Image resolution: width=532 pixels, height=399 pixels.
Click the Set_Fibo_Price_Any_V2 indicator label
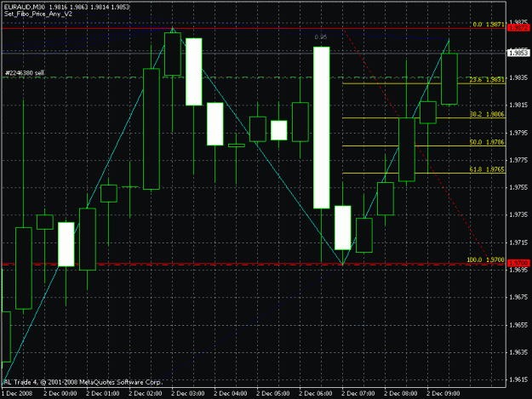[x=38, y=14]
